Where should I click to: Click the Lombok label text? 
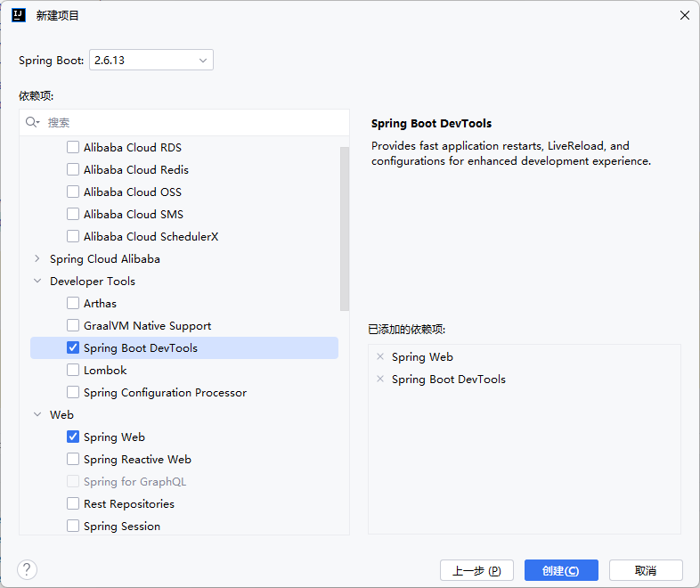coord(105,370)
